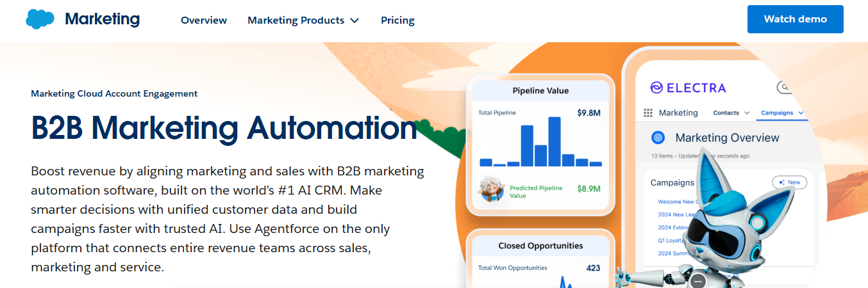Click the Predicted Pipeline Value label
Image resolution: width=868 pixels, height=288 pixels.
coord(536,192)
